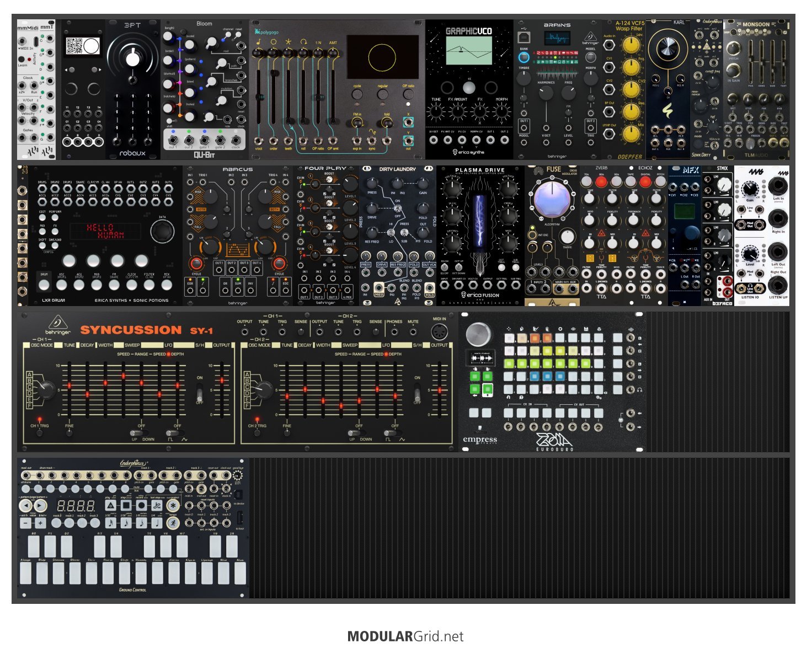Screen dimensions: 812x648
Task: Click the robaux logo on the BPT module
Action: 132,153
